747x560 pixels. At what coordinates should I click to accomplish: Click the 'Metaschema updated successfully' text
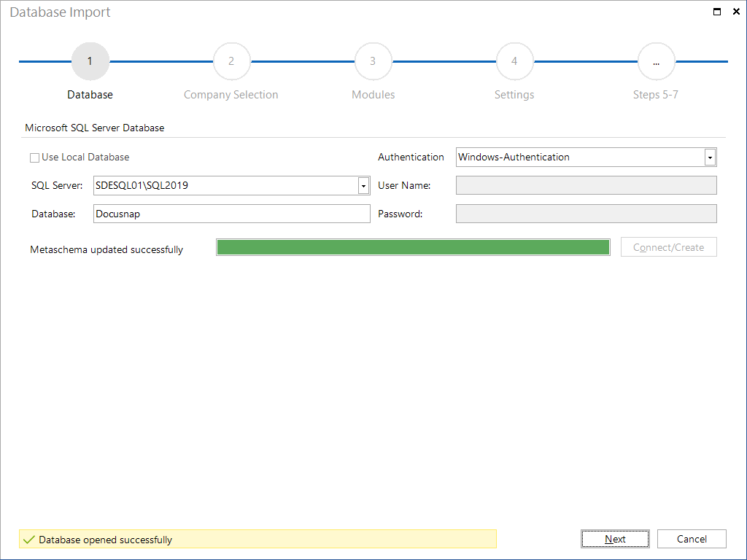tap(107, 249)
